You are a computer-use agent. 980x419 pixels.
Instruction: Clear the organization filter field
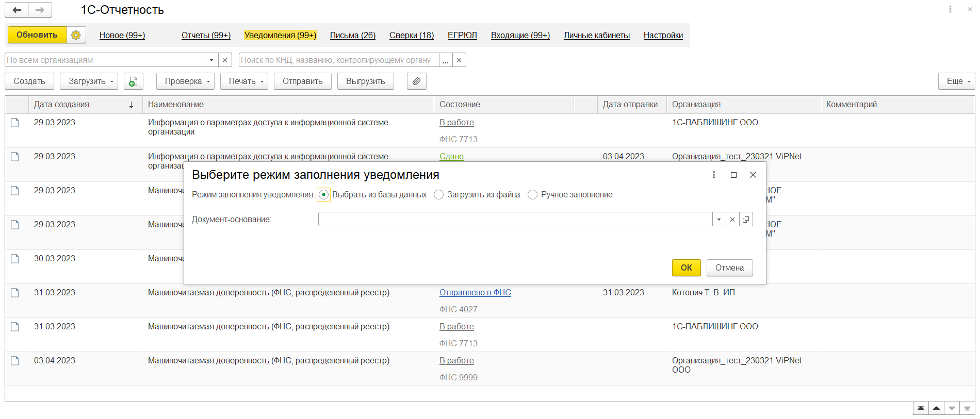click(225, 60)
